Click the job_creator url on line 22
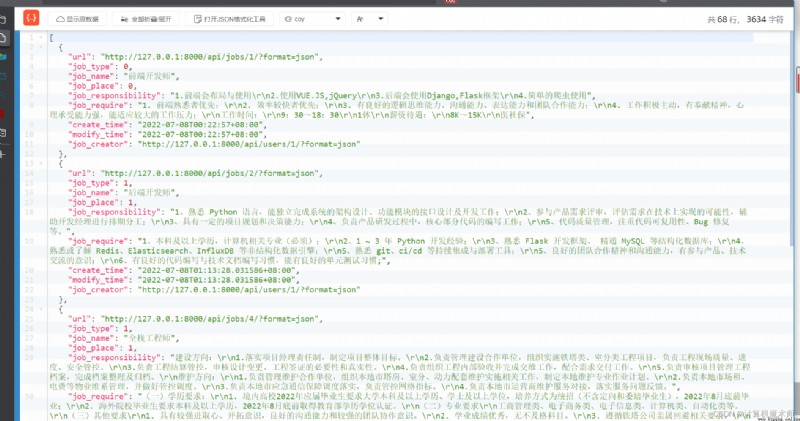Viewport: 800px width, 421px height. click(x=249, y=289)
